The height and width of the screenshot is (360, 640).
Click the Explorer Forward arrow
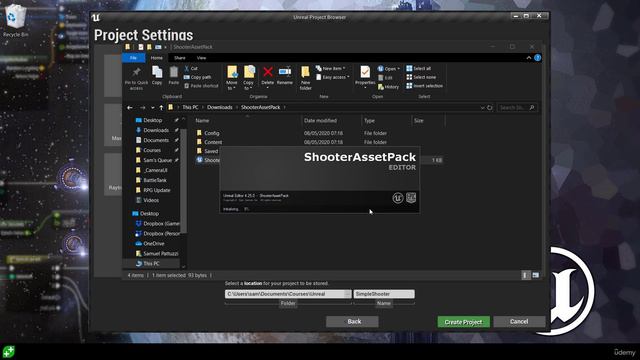click(x=142, y=108)
